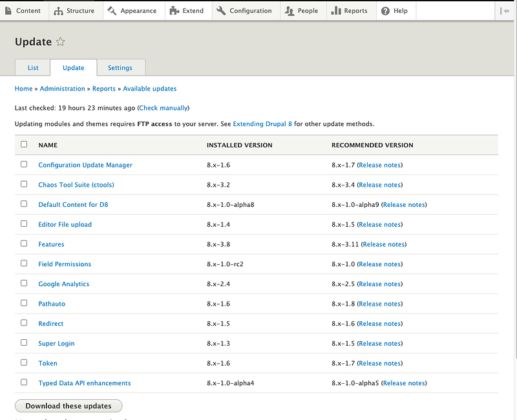This screenshot has width=517, height=420.
Task: Open Default Content for D8 link
Action: [x=73, y=204]
